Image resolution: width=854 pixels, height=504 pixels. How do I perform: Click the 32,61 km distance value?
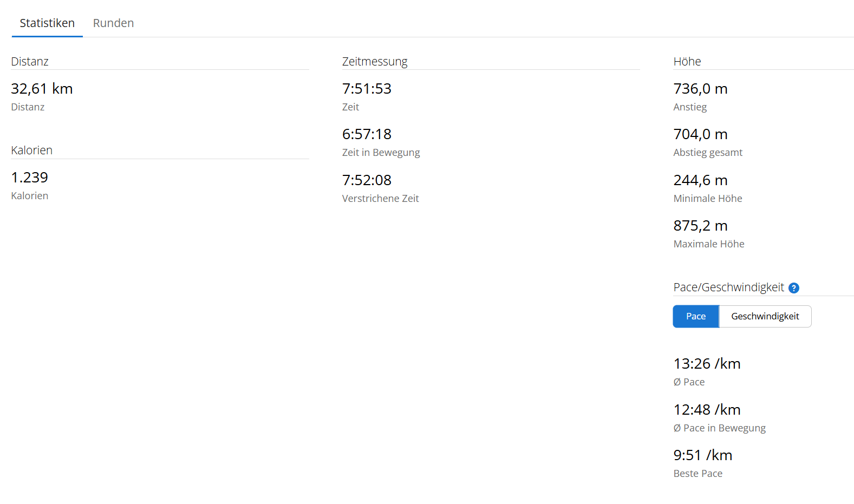[42, 89]
